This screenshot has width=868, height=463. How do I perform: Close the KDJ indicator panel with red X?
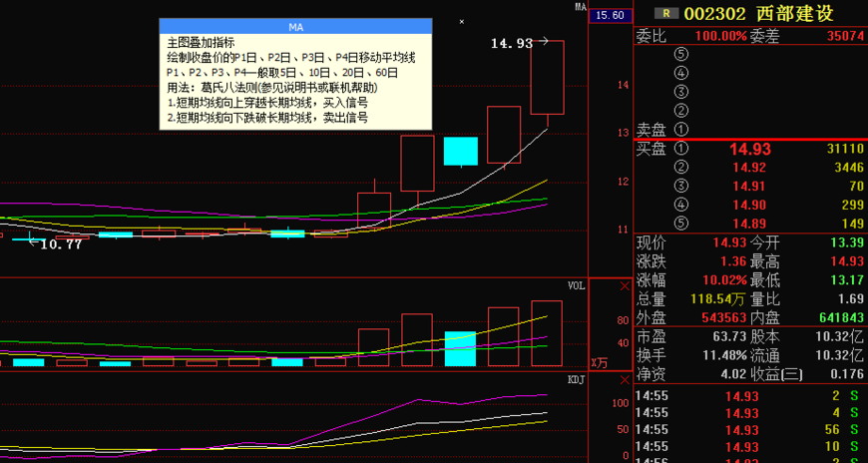(625, 380)
